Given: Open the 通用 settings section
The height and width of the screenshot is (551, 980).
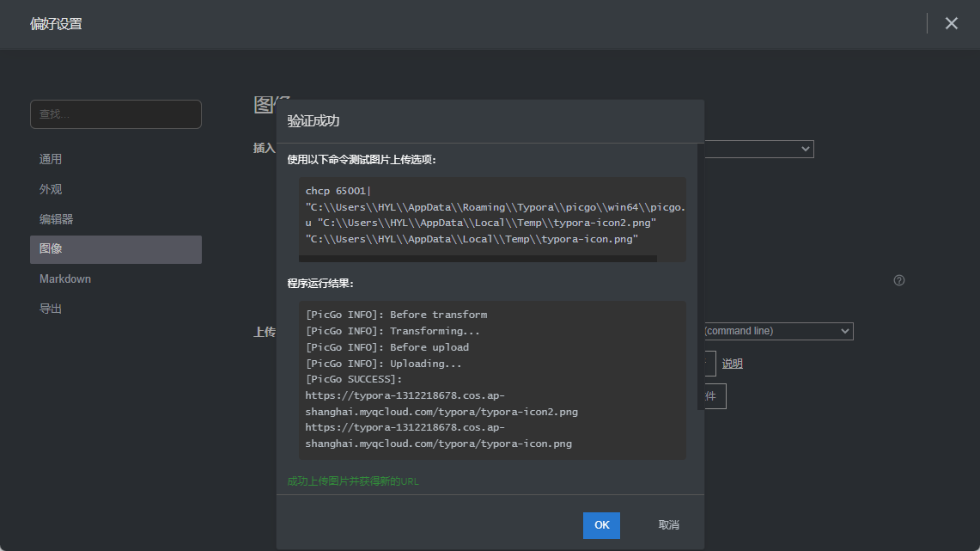Looking at the screenshot, I should point(116,160).
